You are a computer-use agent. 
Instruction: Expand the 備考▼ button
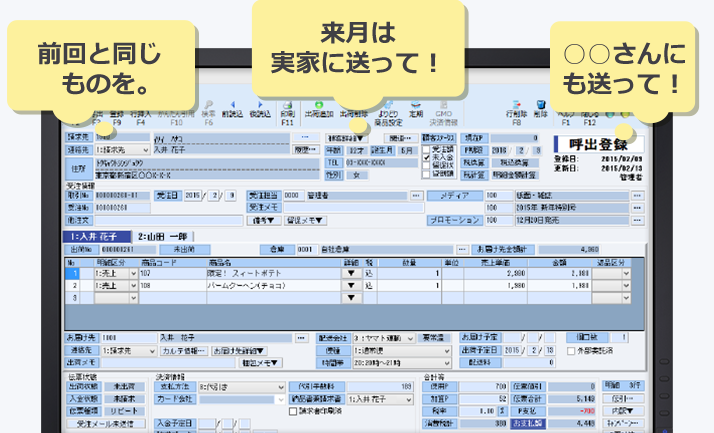tap(264, 220)
